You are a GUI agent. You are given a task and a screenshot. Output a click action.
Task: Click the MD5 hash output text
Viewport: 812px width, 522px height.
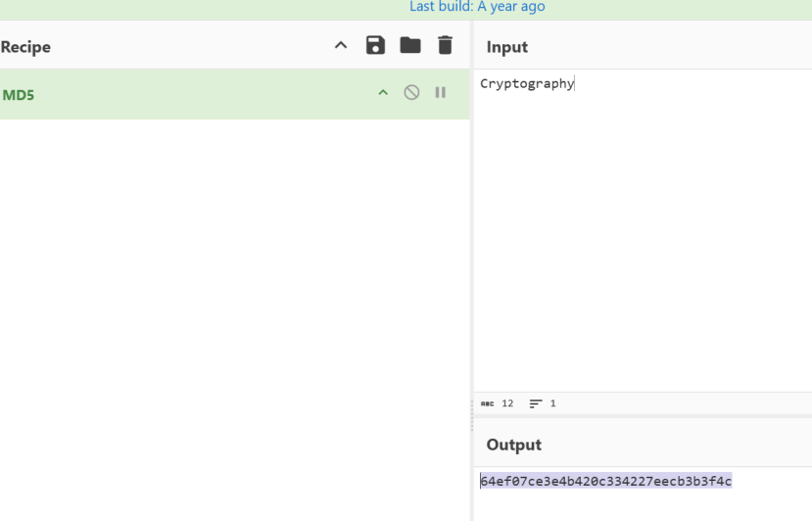pyautogui.click(x=605, y=481)
